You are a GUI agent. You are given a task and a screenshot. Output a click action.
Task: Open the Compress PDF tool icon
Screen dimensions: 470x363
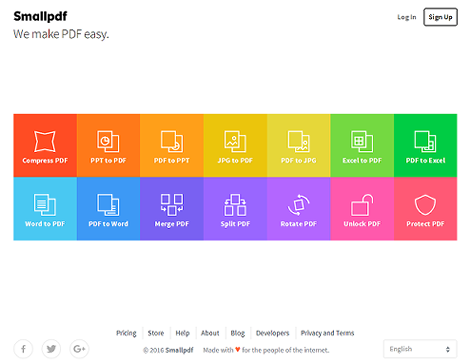45,141
